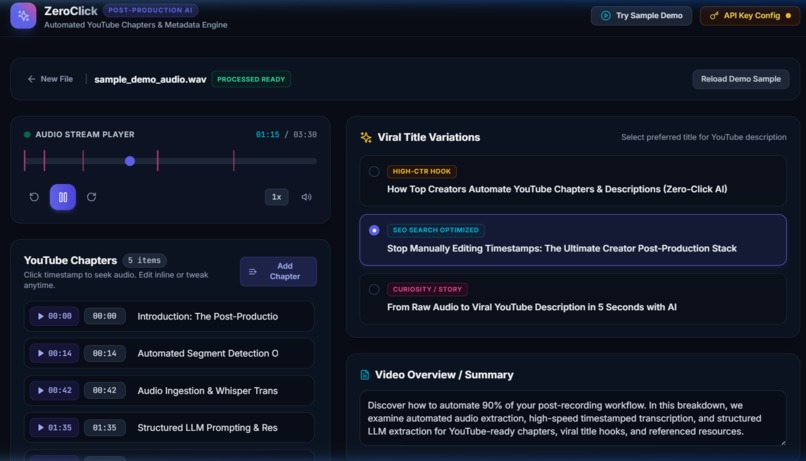Edit the 00:42 timestamp field
This screenshot has height=461, width=806.
click(x=105, y=390)
